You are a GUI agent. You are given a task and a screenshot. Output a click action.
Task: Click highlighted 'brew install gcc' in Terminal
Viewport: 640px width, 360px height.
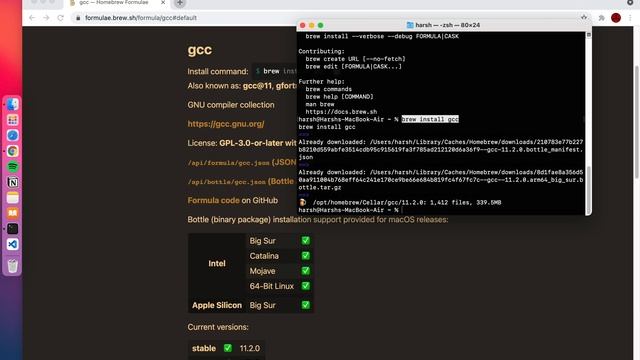pos(430,119)
